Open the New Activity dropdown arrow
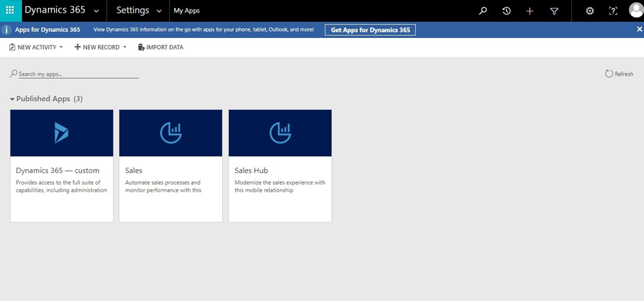The width and height of the screenshot is (644, 301). point(61,47)
